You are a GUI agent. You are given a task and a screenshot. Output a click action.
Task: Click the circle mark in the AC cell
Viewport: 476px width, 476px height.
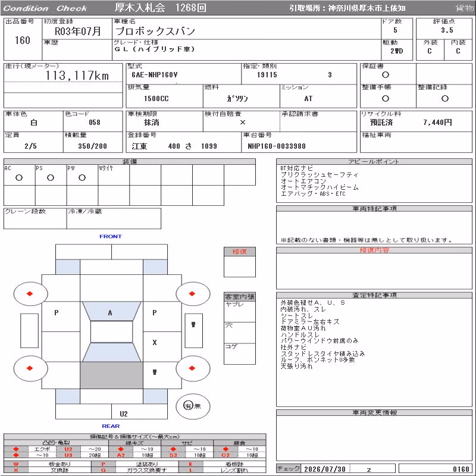(19, 177)
